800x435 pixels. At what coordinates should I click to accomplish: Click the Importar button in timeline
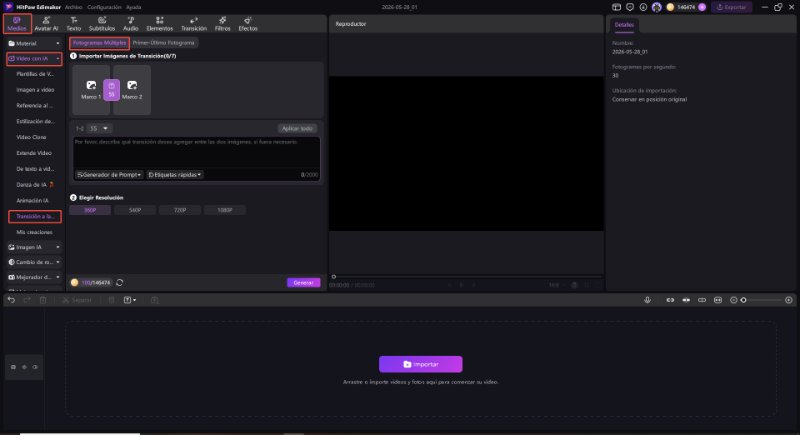[421, 365]
